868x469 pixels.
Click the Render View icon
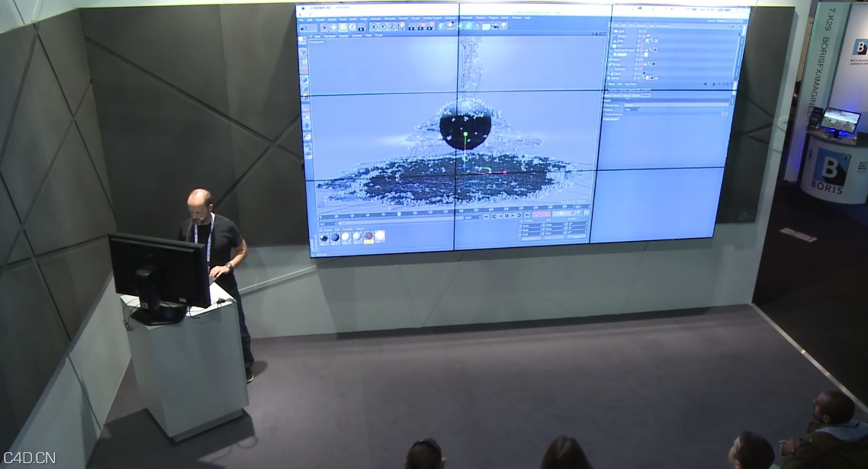click(x=412, y=27)
